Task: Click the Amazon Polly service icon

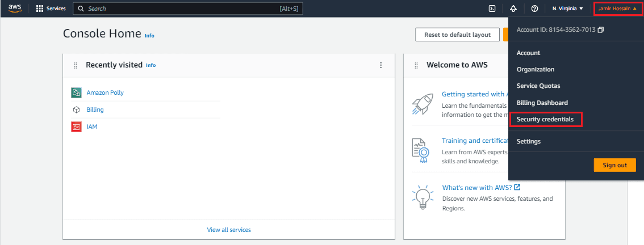Action: click(x=76, y=92)
